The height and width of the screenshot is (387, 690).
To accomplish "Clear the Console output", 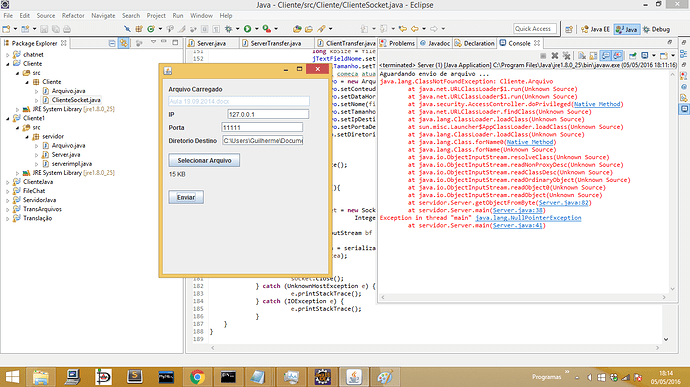I will [x=582, y=55].
